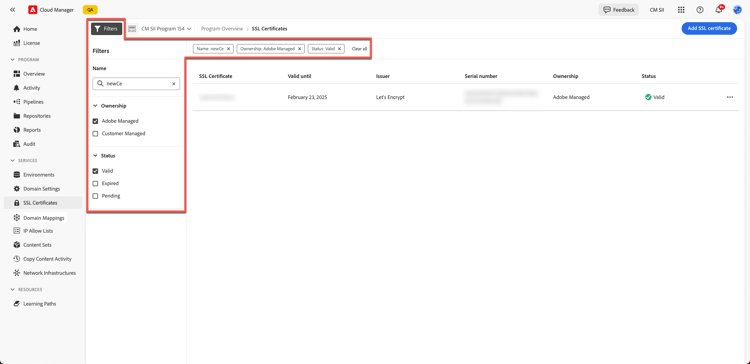Uncheck the Valid status checkbox
The width and height of the screenshot is (750, 364).
(x=95, y=171)
